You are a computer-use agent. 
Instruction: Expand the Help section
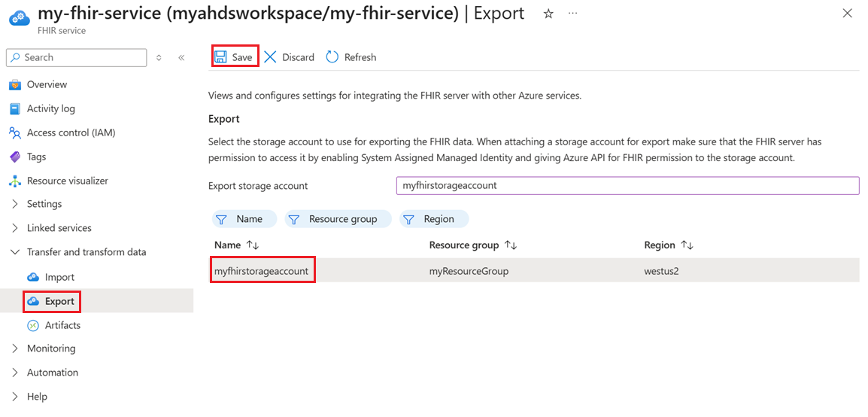point(15,397)
